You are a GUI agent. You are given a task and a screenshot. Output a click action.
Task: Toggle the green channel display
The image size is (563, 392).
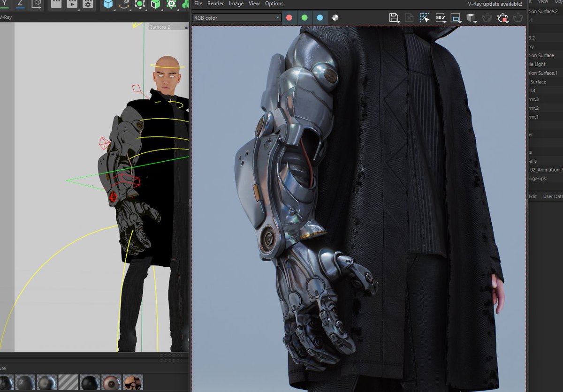coord(304,18)
